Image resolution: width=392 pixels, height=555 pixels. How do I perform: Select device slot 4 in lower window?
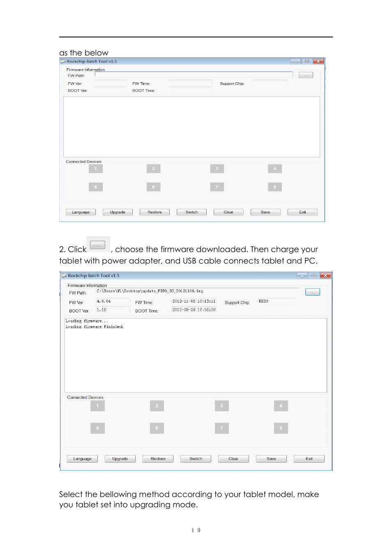(281, 406)
